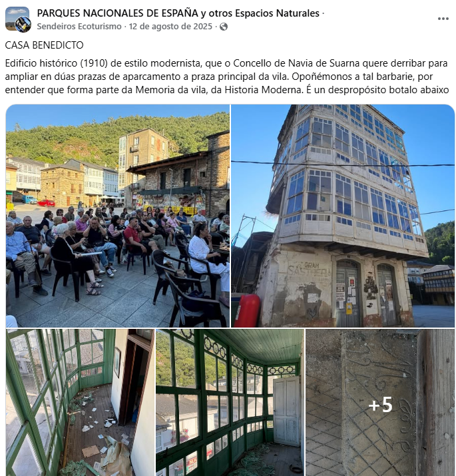View the green gallery photo with littered floor

tap(80, 402)
